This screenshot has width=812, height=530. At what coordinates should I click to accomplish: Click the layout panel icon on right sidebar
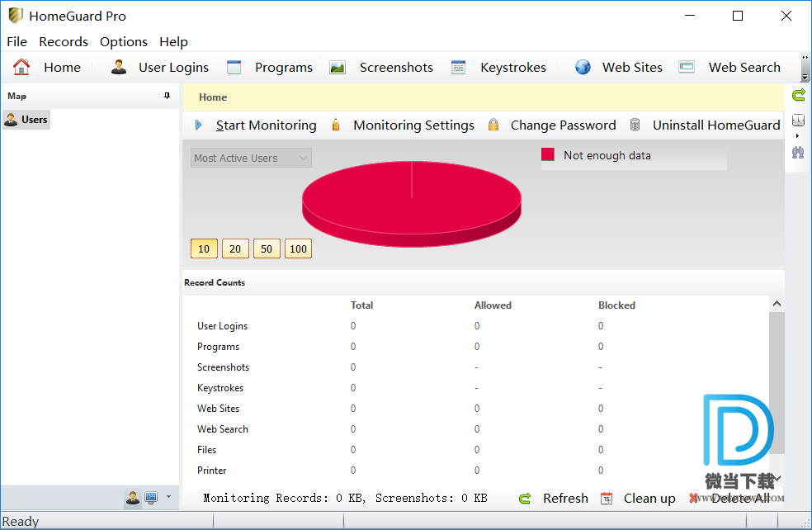click(x=799, y=121)
